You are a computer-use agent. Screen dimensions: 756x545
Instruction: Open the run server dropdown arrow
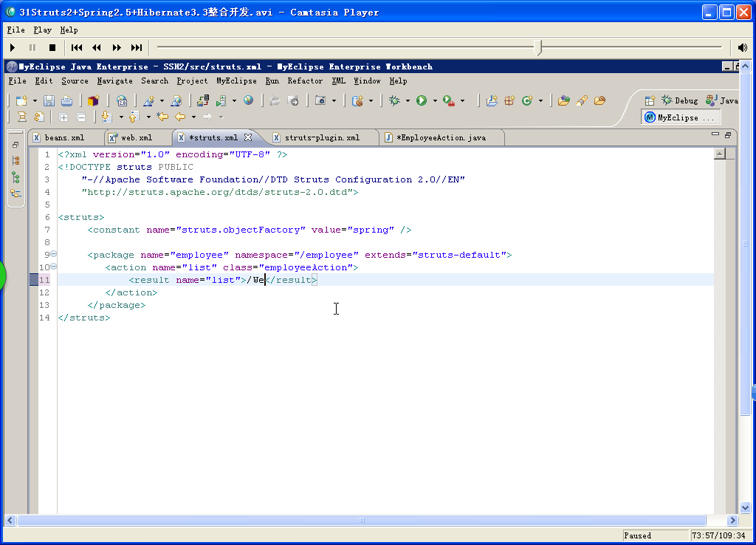tap(234, 100)
